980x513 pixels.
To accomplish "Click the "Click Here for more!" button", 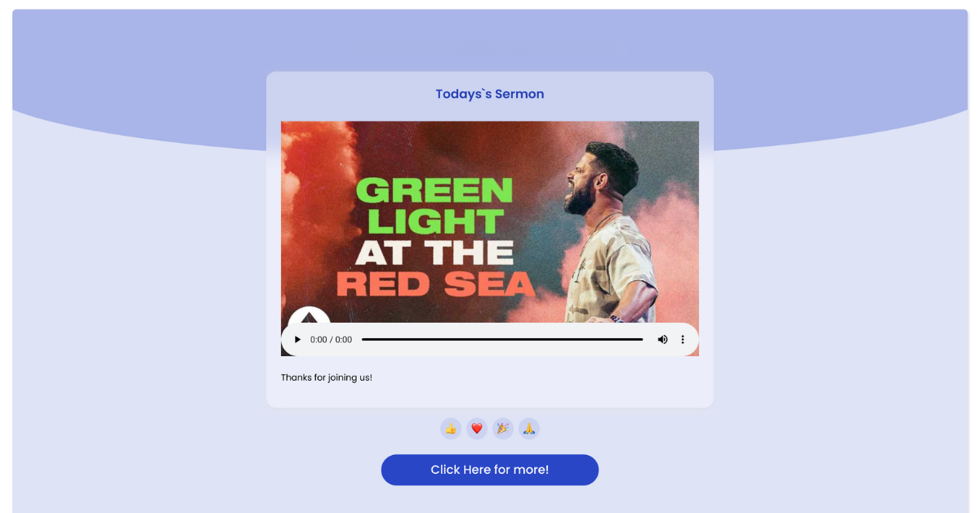I will 490,470.
